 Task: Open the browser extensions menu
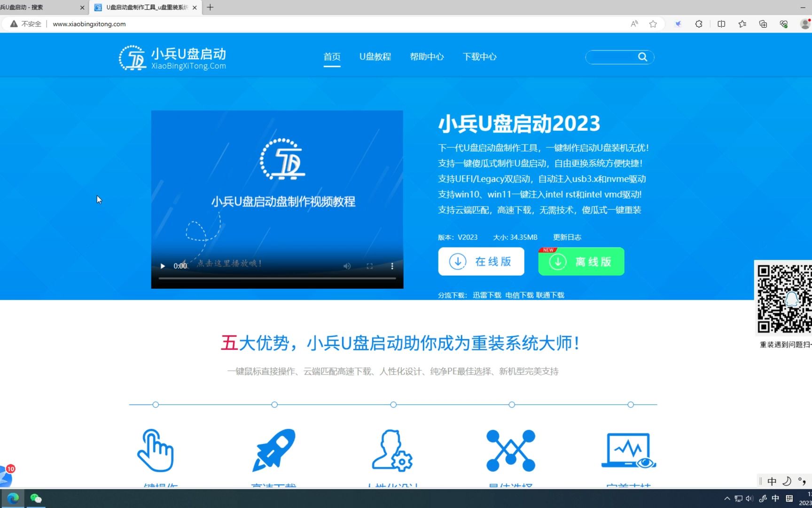click(699, 24)
